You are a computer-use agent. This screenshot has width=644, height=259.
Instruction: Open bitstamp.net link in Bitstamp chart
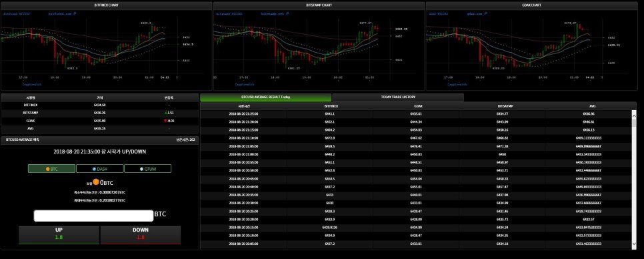[x=275, y=13]
